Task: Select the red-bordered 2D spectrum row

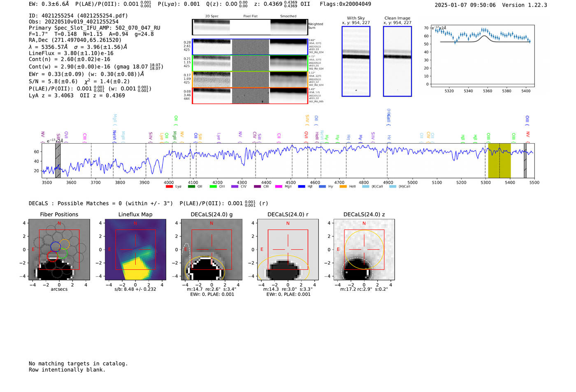Action: coord(250,95)
